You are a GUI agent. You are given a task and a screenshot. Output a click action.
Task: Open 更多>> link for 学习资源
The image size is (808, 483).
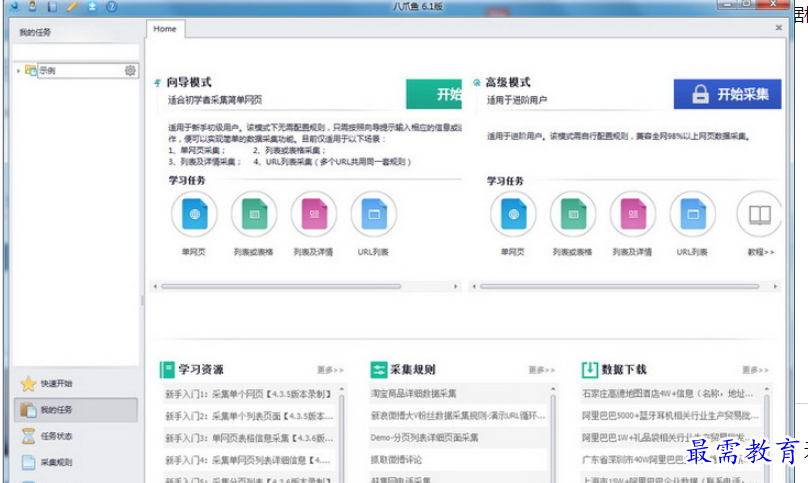(x=330, y=370)
